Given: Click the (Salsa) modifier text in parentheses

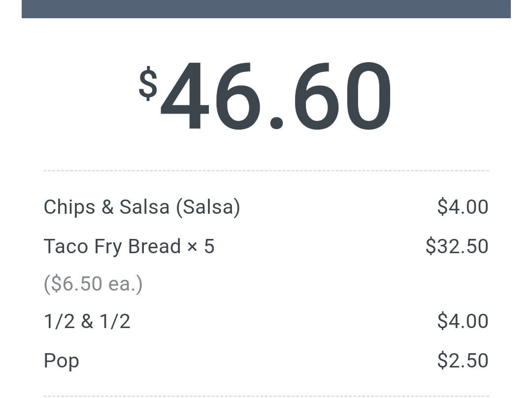Looking at the screenshot, I should 208,207.
